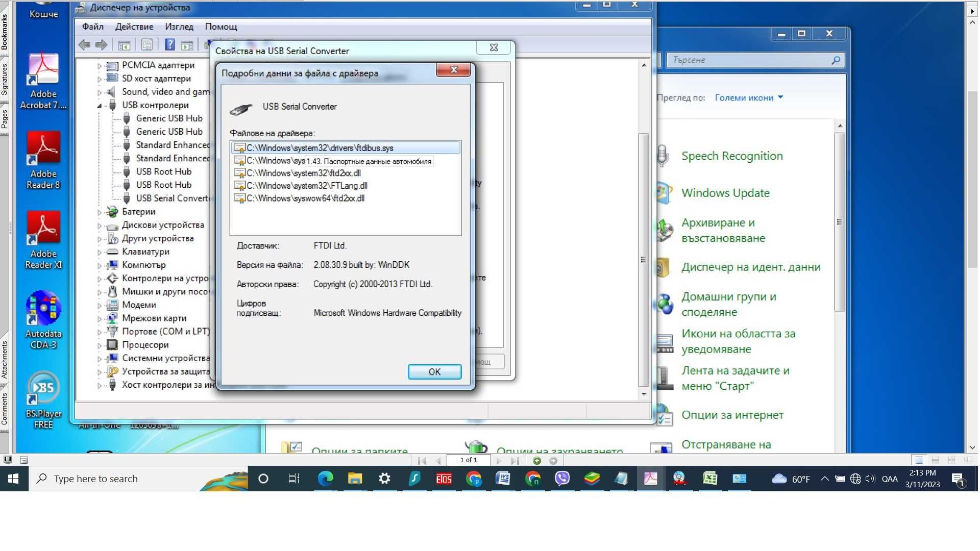Open the Attachments side panel tab
This screenshot has height=551, width=980.
[x=4, y=360]
